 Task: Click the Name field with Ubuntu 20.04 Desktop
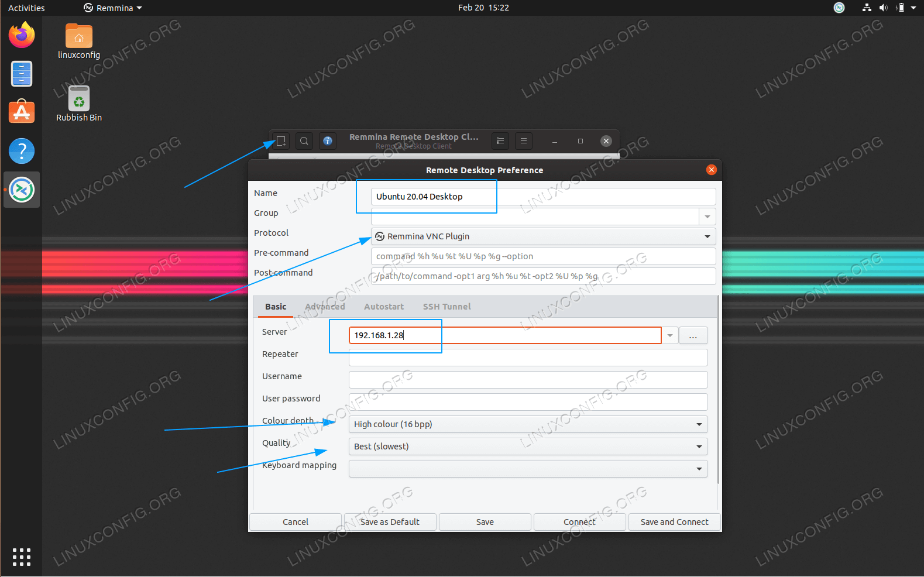(543, 197)
